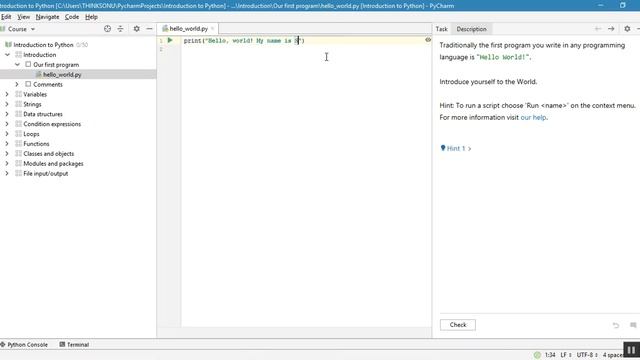The width and height of the screenshot is (640, 360).
Task: Select the Loops tree item label
Action: click(31, 134)
